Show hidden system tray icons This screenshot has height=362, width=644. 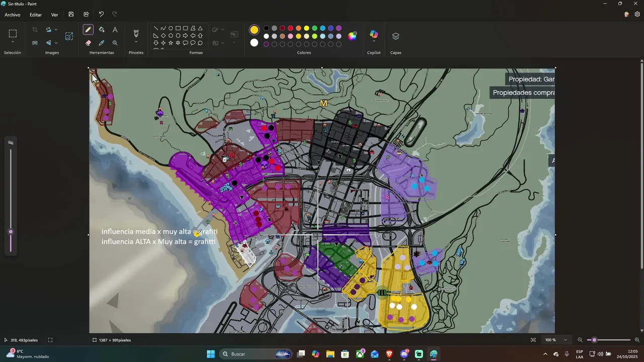(x=545, y=354)
